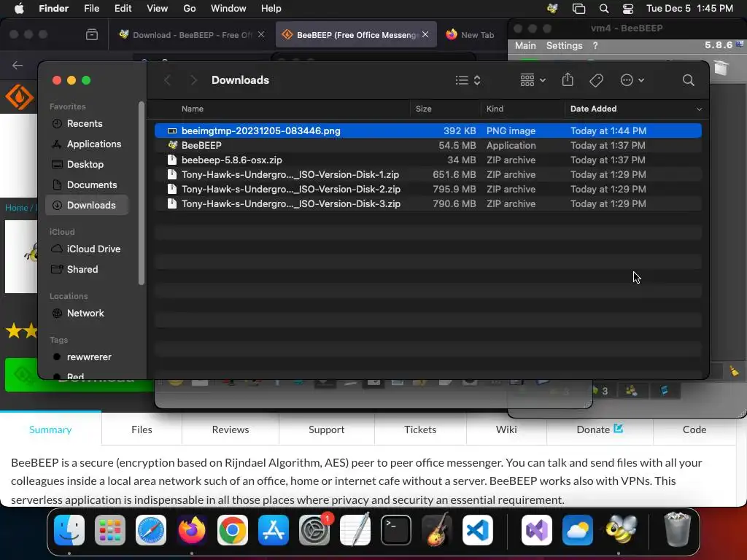747x560 pixels.
Task: Open Code tab on SourceForge page
Action: point(694,429)
